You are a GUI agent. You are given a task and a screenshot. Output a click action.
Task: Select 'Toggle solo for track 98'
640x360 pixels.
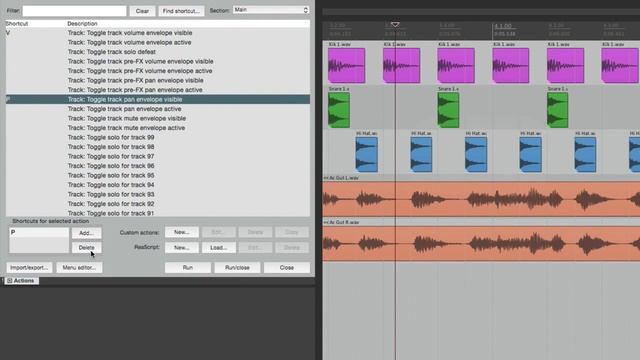[158, 147]
